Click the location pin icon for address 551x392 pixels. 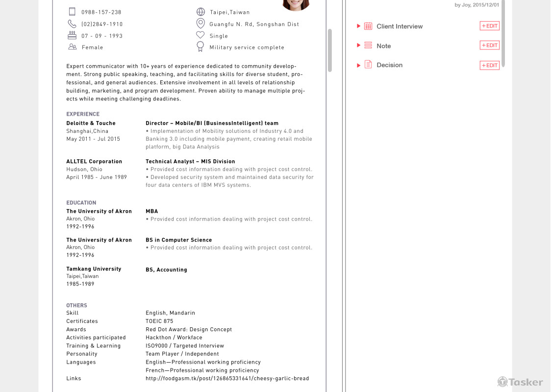(x=200, y=24)
